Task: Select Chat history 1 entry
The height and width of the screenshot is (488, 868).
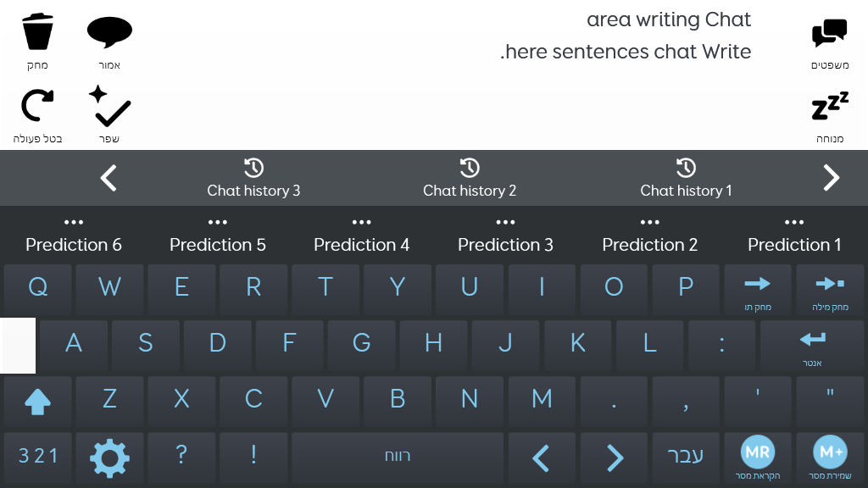Action: pyautogui.click(x=686, y=178)
